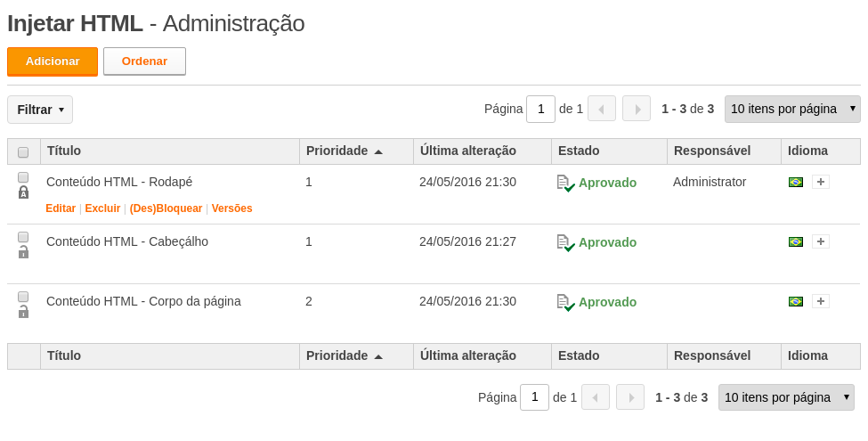Sort by top Última alteração column header
The image size is (868, 441).
(468, 151)
